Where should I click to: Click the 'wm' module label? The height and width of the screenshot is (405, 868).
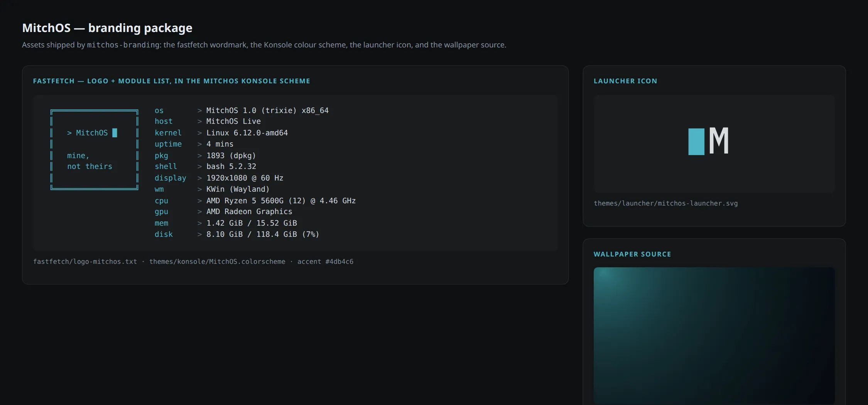(159, 189)
